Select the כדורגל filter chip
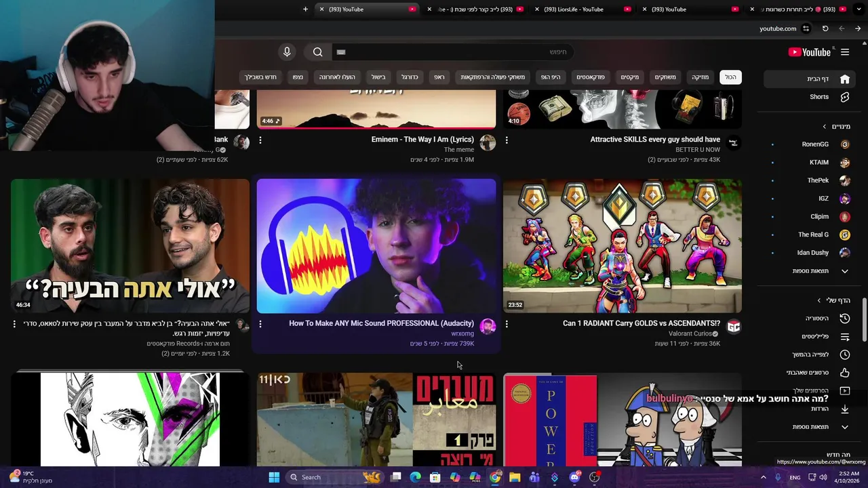The width and height of the screenshot is (868, 488). pos(410,77)
